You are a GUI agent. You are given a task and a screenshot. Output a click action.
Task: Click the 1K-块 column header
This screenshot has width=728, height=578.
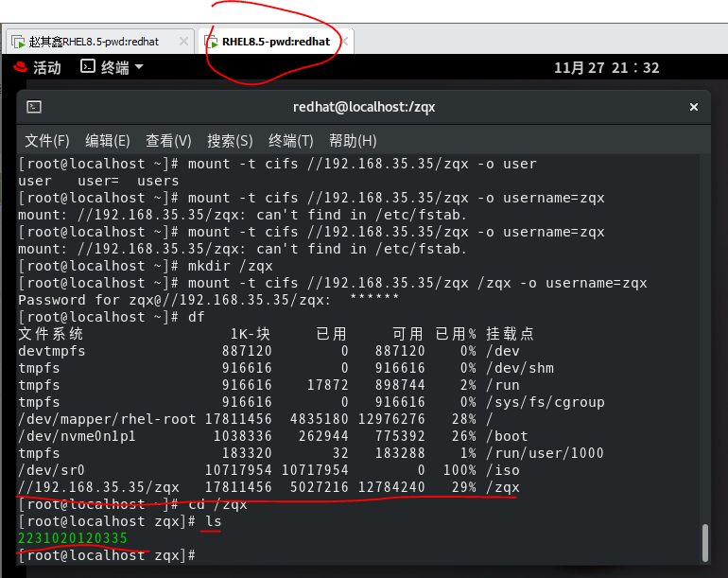pyautogui.click(x=251, y=334)
